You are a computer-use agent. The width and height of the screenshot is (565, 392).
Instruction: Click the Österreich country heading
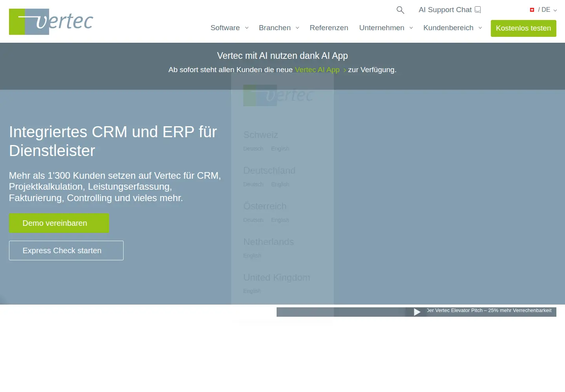265,206
